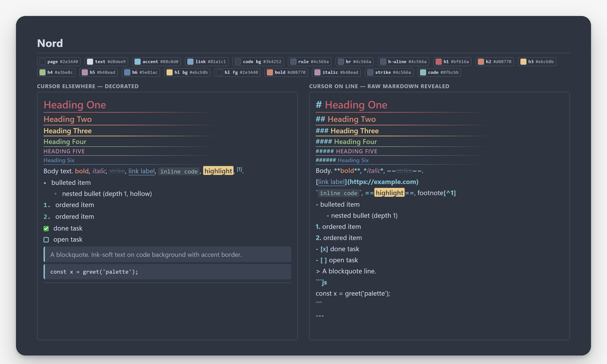
Task: Click the decorated Heading Four line
Action: tap(65, 142)
